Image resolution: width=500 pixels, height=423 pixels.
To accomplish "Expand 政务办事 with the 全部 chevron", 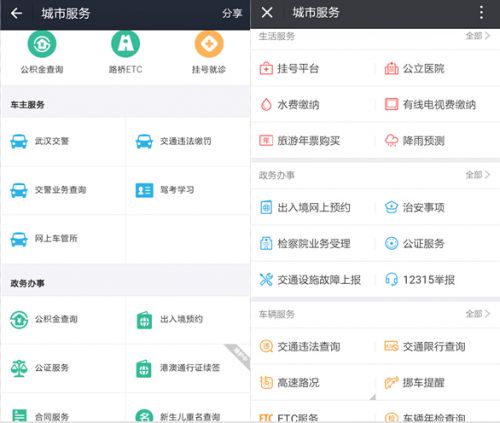I will [478, 175].
